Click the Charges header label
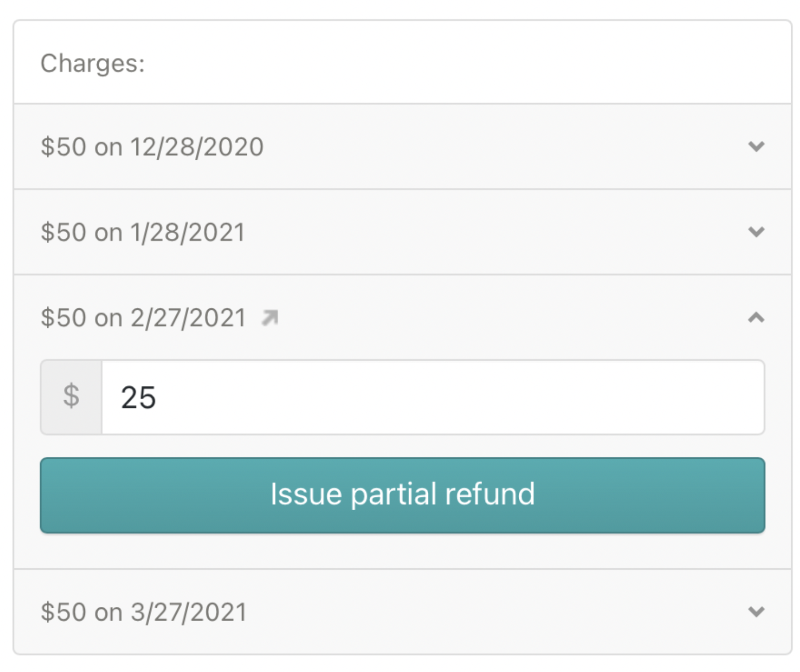 93,63
